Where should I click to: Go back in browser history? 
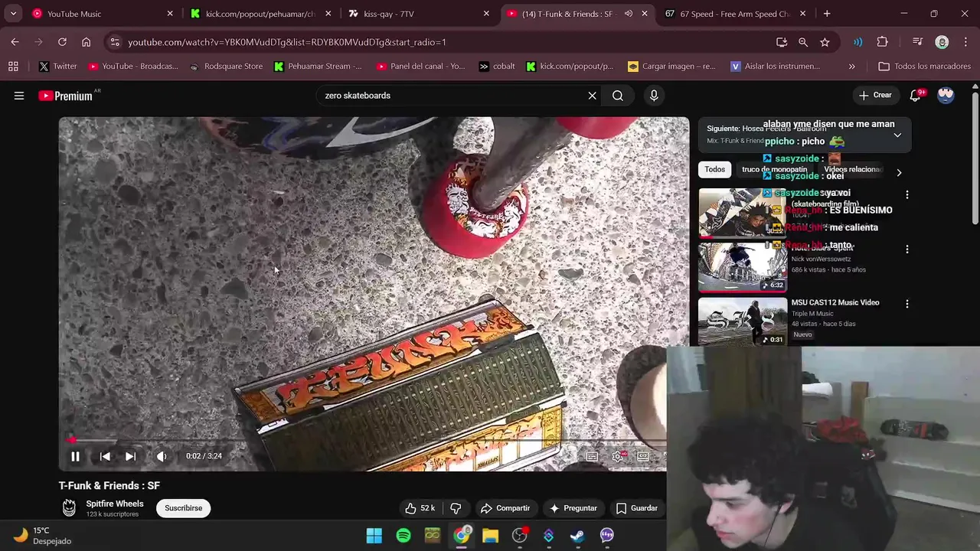pos(15,42)
